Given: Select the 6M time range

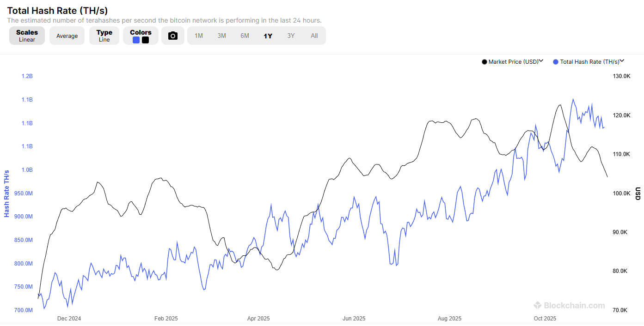Looking at the screenshot, I should [x=245, y=36].
